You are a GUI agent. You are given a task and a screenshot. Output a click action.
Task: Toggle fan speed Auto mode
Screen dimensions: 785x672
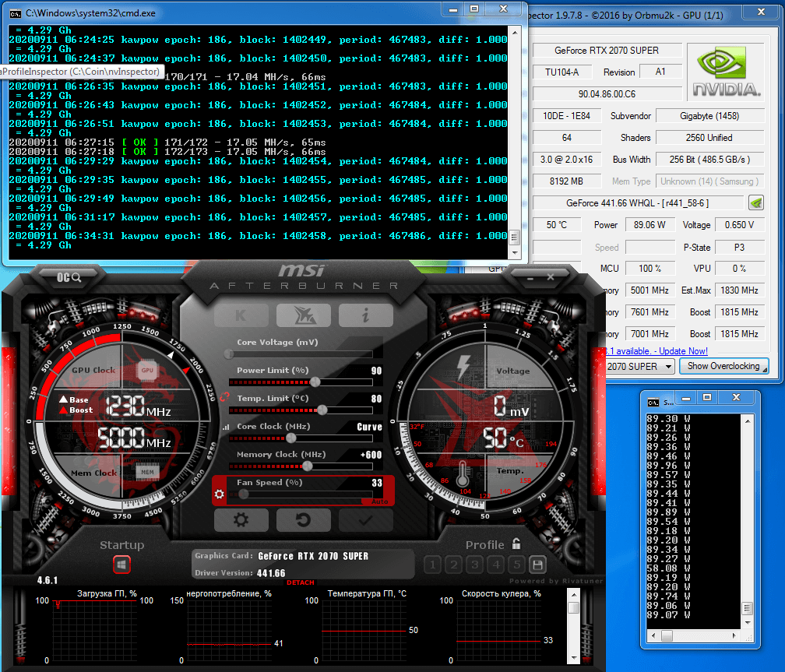379,501
